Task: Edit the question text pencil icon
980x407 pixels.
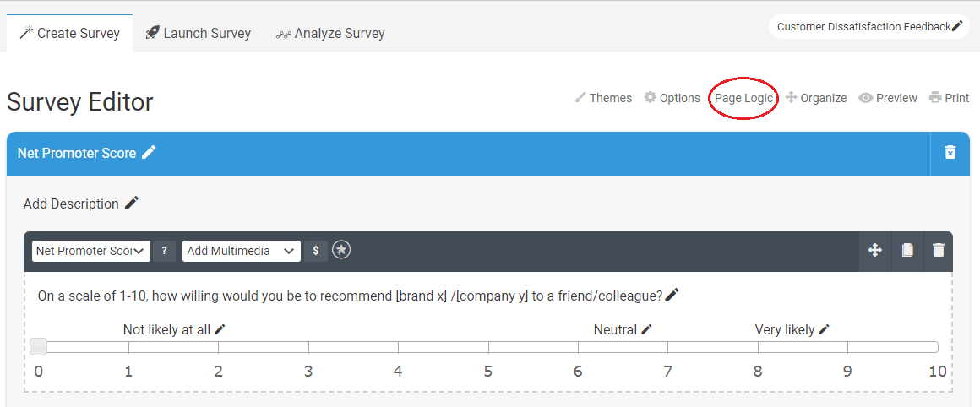Action: point(672,295)
